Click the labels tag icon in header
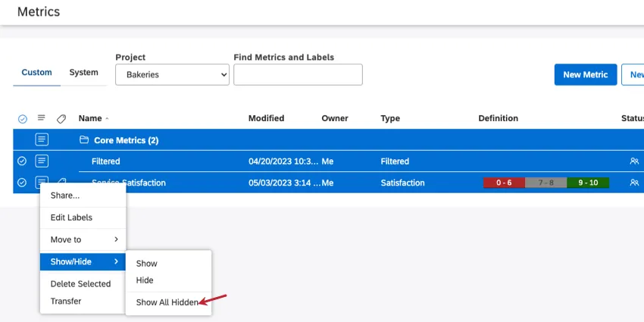The width and height of the screenshot is (644, 322). tap(61, 118)
